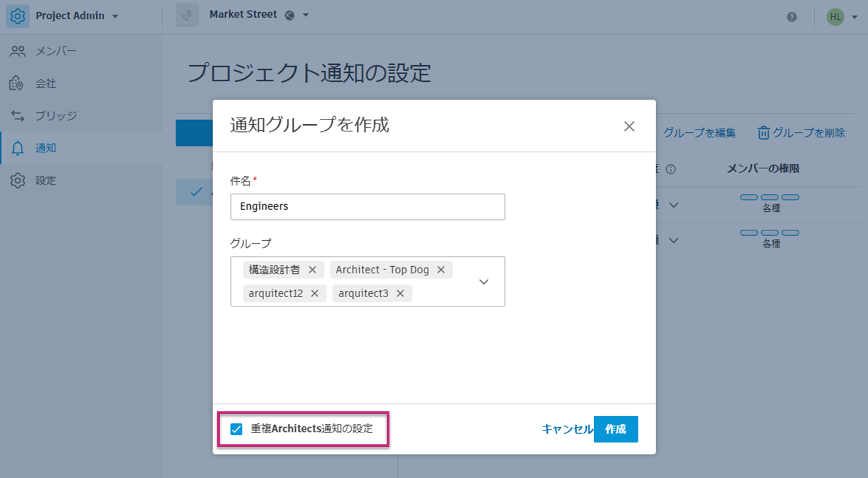Click the Market Street project thumbnail icon

click(x=187, y=15)
